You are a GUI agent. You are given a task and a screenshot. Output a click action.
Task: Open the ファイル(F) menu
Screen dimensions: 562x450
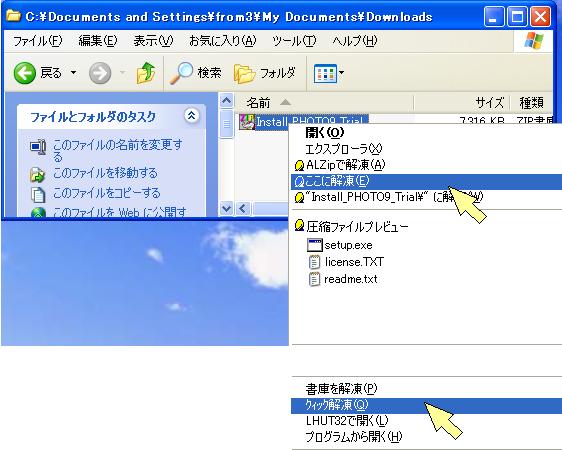point(37,41)
